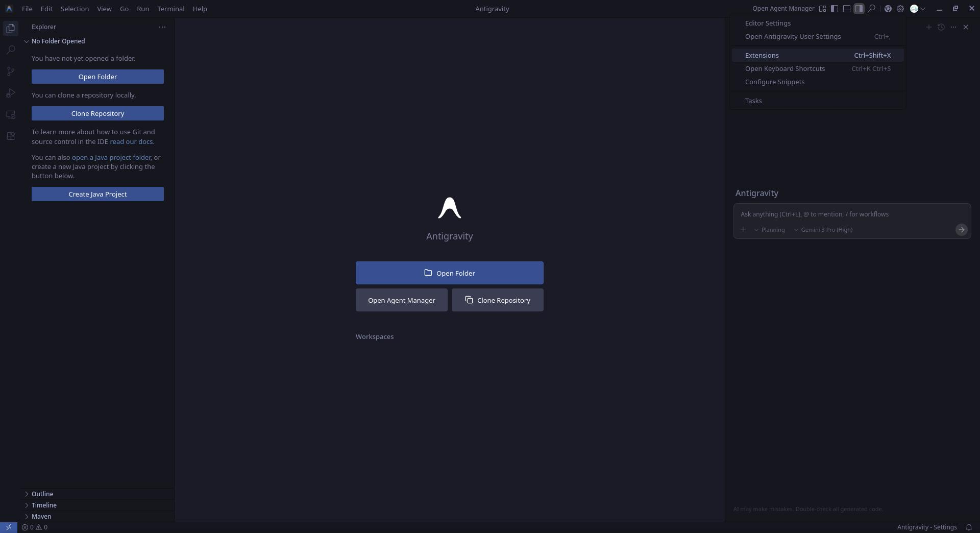
Task: Open notifications bell in status bar
Action: 969,527
